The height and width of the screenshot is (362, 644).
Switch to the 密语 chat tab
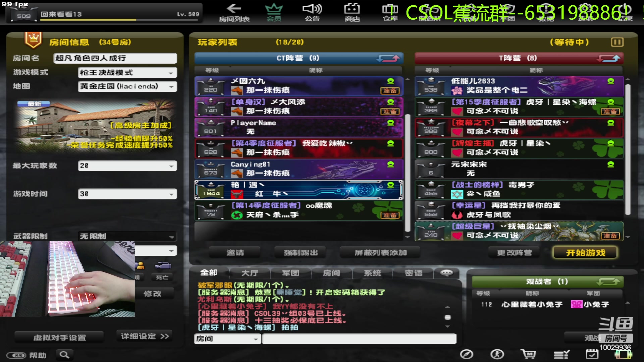[x=413, y=273]
